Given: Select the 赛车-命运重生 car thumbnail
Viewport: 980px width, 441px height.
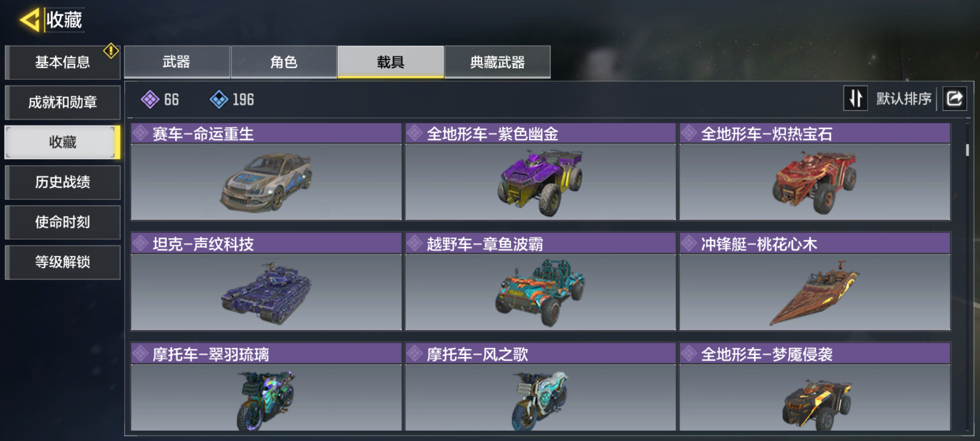Looking at the screenshot, I should coord(266,182).
